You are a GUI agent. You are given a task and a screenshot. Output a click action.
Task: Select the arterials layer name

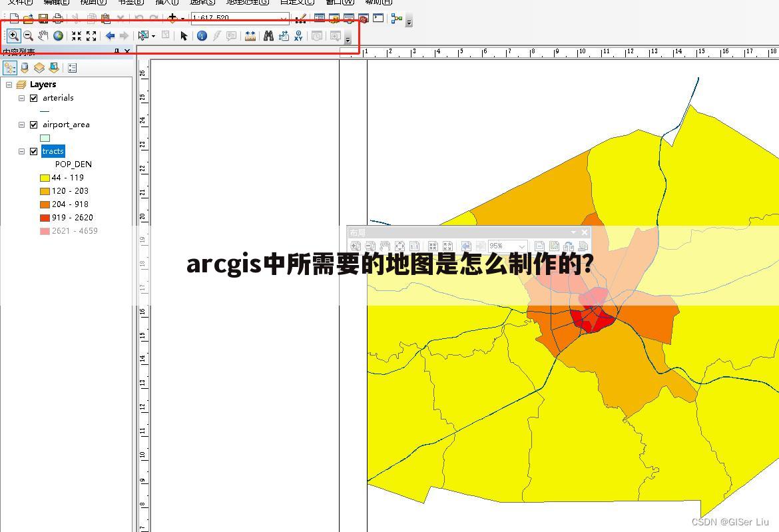[58, 98]
